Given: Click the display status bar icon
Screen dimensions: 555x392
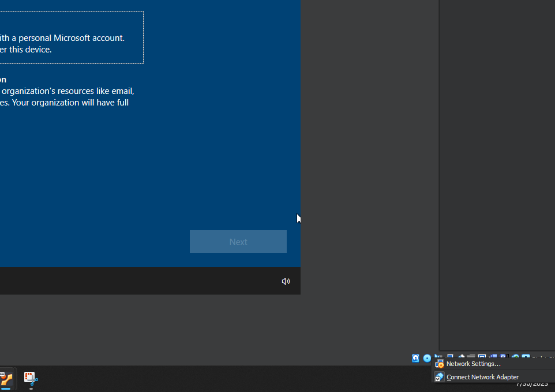Looking at the screenshot, I should pyautogui.click(x=482, y=357).
